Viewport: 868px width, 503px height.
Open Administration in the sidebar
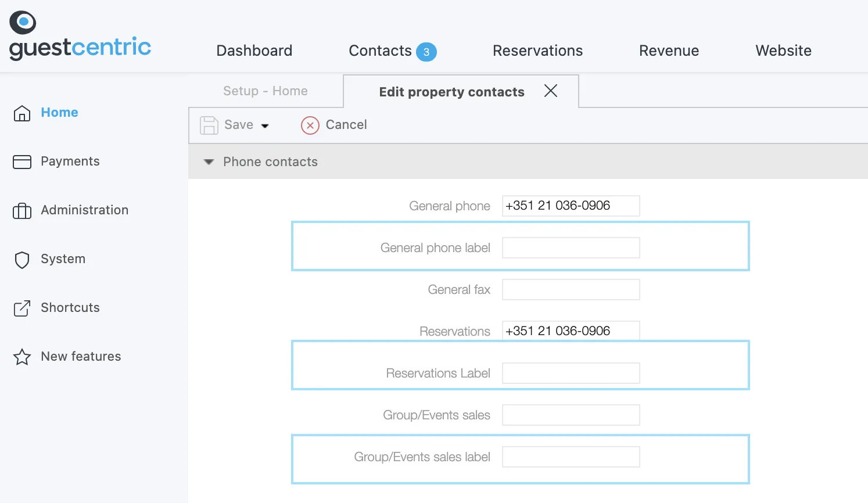[x=85, y=210]
